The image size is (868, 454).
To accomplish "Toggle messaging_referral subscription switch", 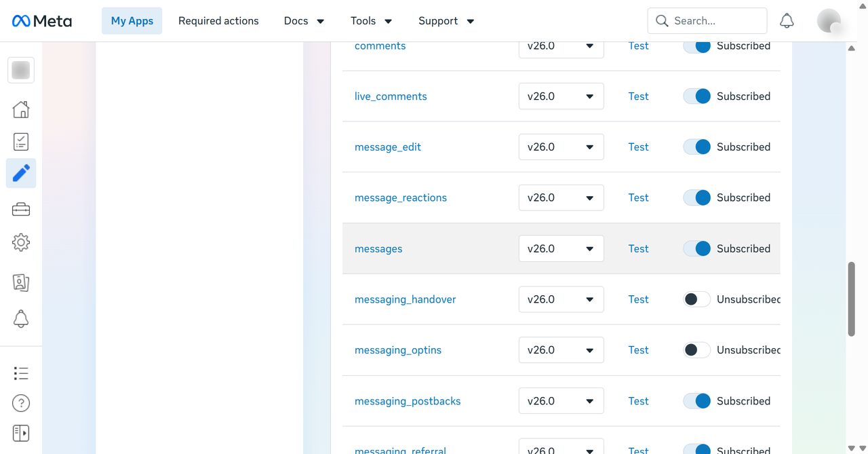I will click(697, 449).
